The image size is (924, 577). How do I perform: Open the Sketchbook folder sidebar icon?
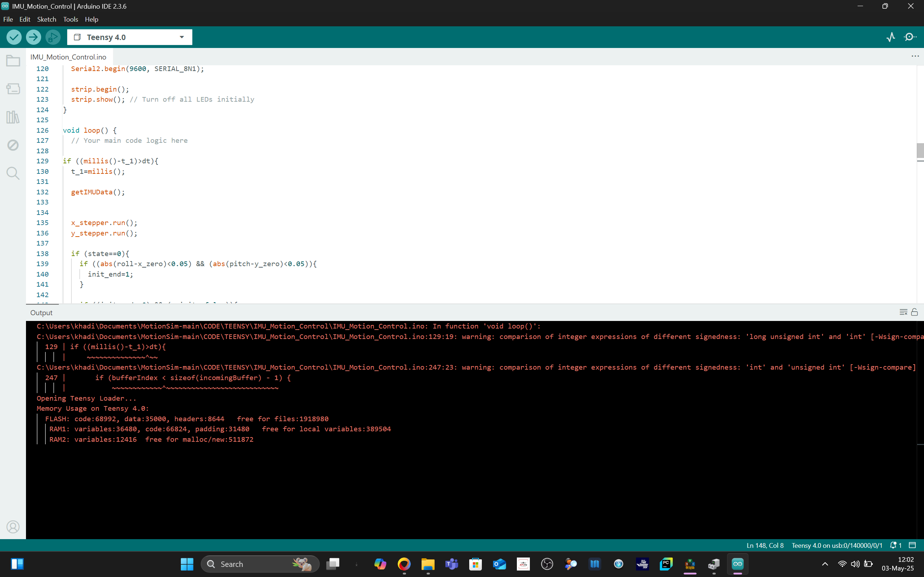pyautogui.click(x=13, y=61)
